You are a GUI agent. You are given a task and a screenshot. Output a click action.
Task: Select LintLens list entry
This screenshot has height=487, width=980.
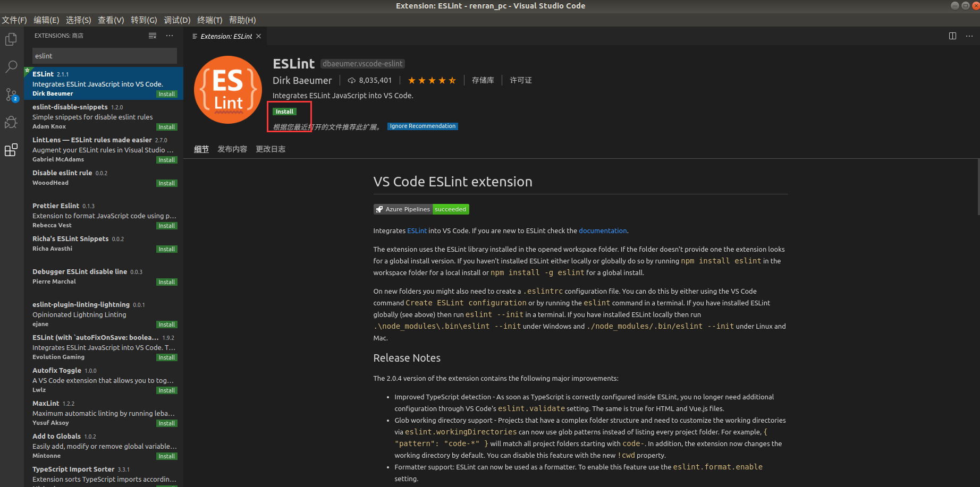pos(104,149)
